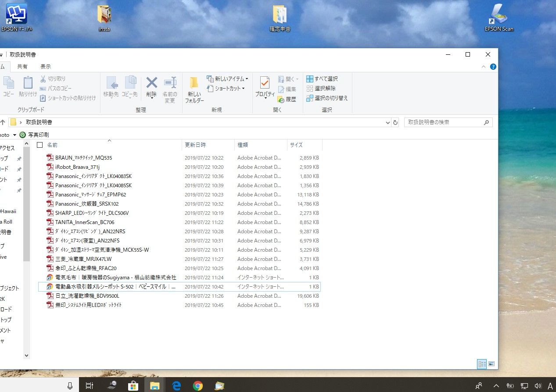Open the 確定申告 desktop folder

[x=280, y=18]
